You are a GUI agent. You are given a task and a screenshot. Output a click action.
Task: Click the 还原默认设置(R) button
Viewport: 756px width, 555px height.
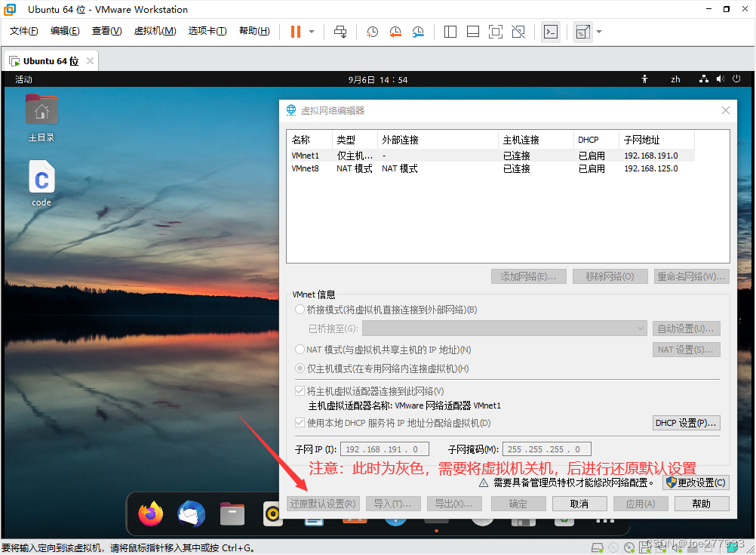coord(323,504)
